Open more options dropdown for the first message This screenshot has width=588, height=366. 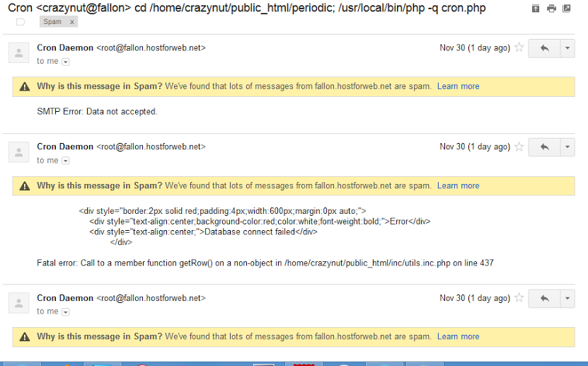tap(567, 48)
